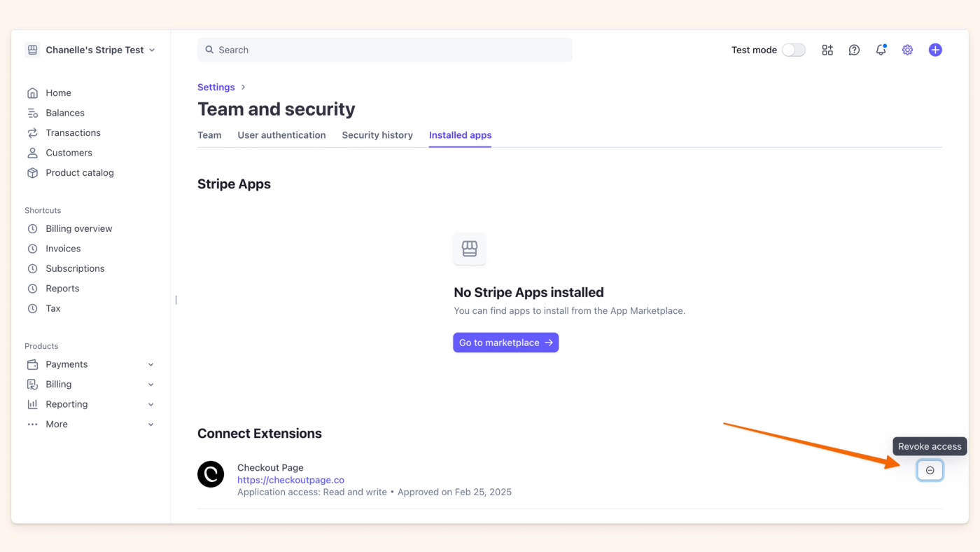
Task: Click the Payments wallet icon
Action: point(32,364)
